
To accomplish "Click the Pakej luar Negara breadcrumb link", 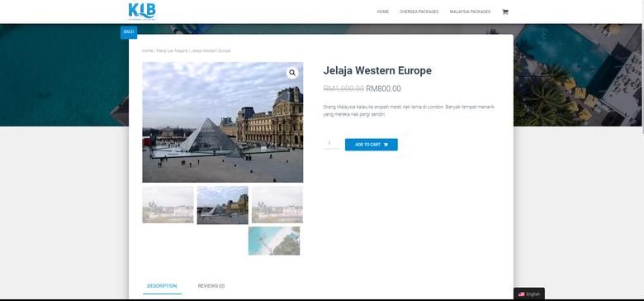I will click(x=172, y=51).
